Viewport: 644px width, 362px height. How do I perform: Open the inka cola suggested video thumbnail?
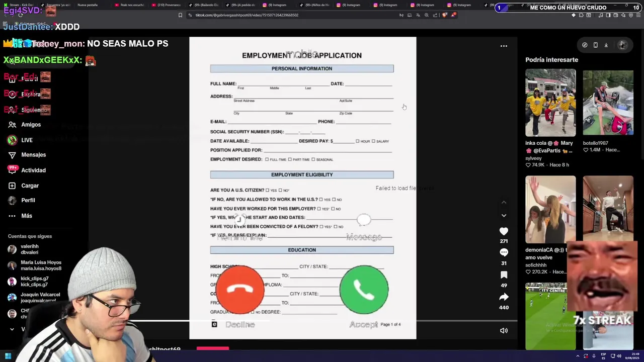click(550, 103)
